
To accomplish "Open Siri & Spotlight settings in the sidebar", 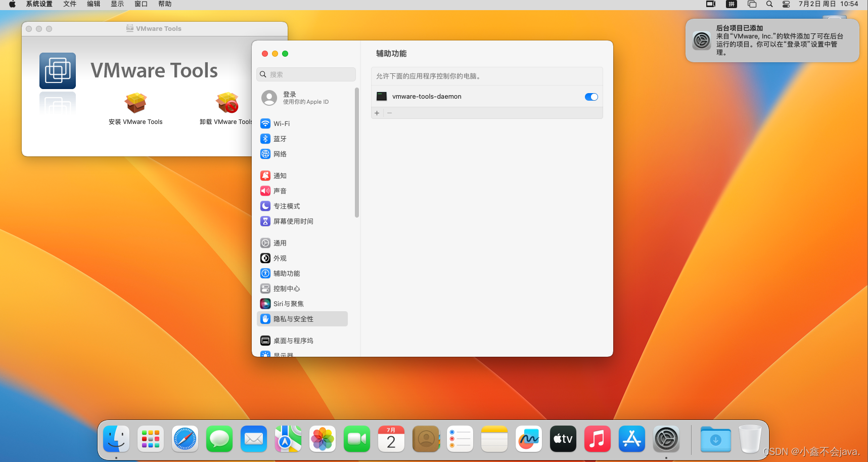I will [302, 304].
